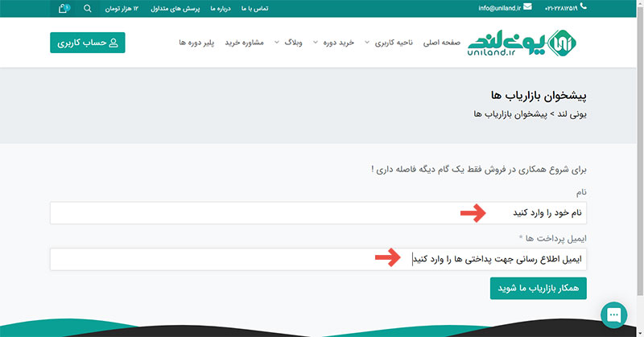Image resolution: width=644 pixels, height=337 pixels.
Task: Open پلیر دوره ها menu item
Action: click(x=196, y=43)
